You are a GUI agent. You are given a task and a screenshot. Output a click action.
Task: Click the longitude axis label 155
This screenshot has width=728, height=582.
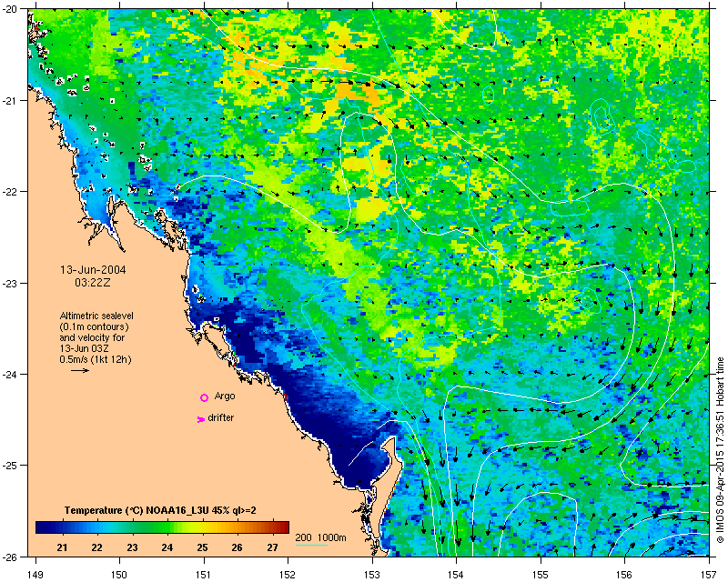(541, 574)
